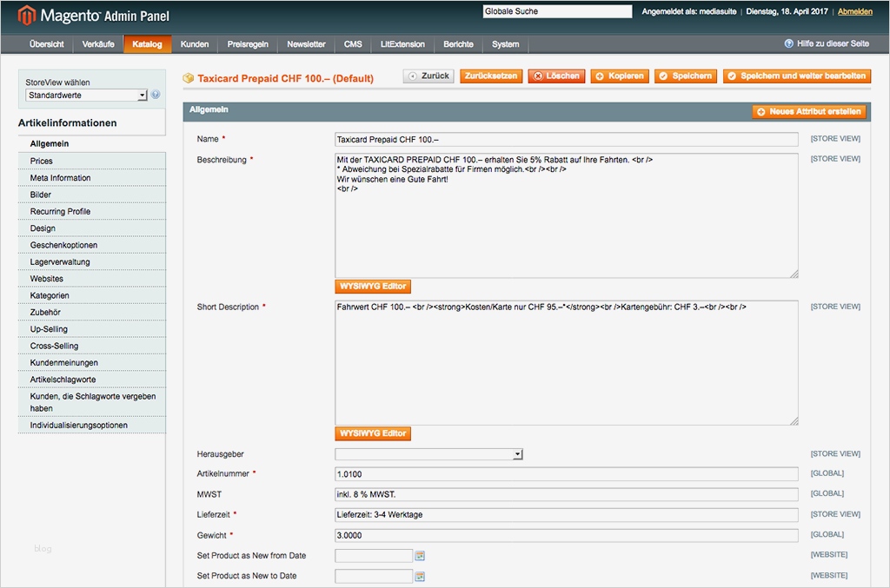Click the Magento logo icon
890x588 pixels.
click(26, 16)
